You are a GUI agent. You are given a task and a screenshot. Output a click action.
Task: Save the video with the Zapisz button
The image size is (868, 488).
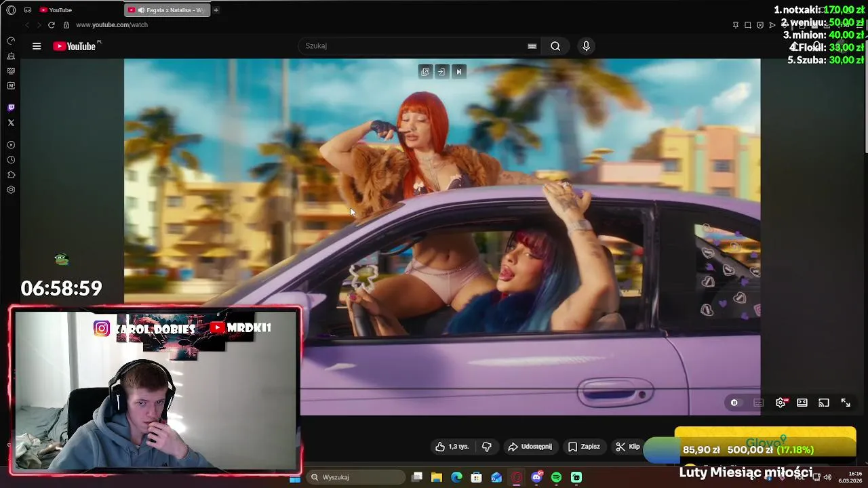pos(584,447)
